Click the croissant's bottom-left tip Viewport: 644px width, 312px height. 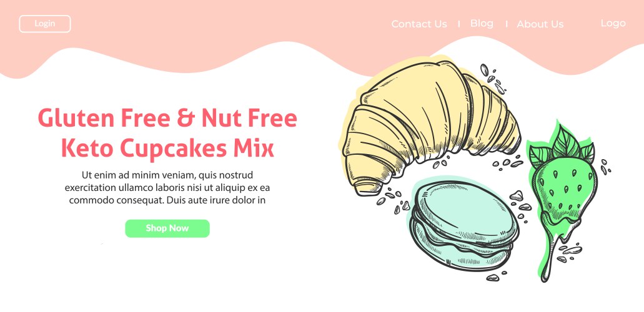(367, 186)
